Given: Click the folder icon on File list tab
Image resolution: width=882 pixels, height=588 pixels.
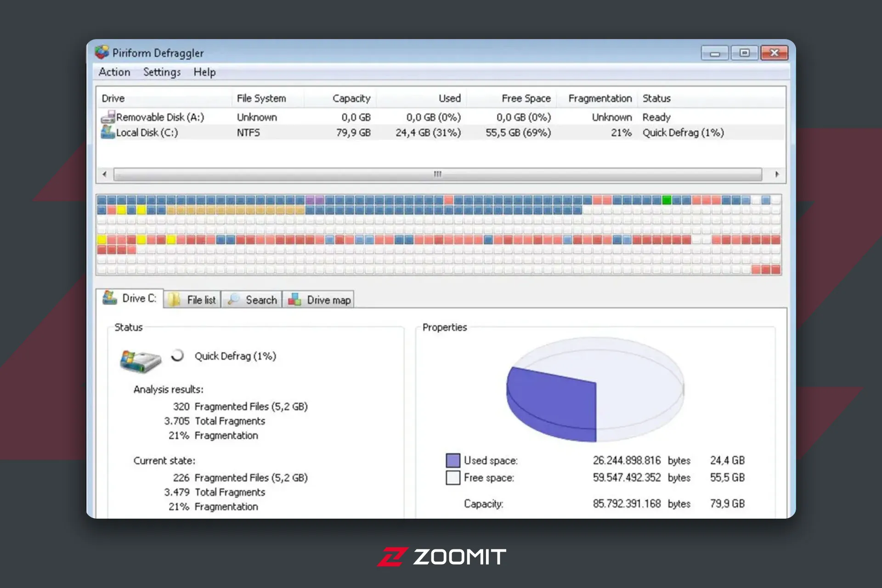Looking at the screenshot, I should click(174, 300).
